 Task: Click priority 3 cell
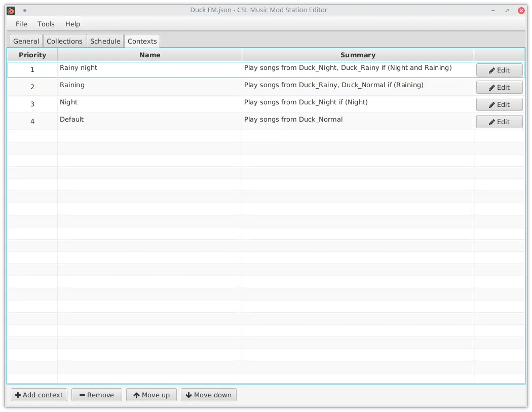tap(32, 104)
